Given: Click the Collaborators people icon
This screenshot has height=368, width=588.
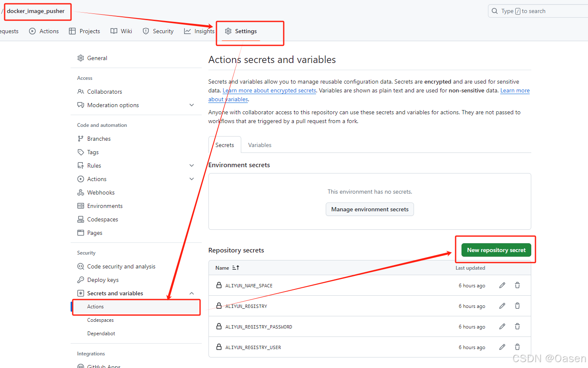Looking at the screenshot, I should click(x=81, y=92).
